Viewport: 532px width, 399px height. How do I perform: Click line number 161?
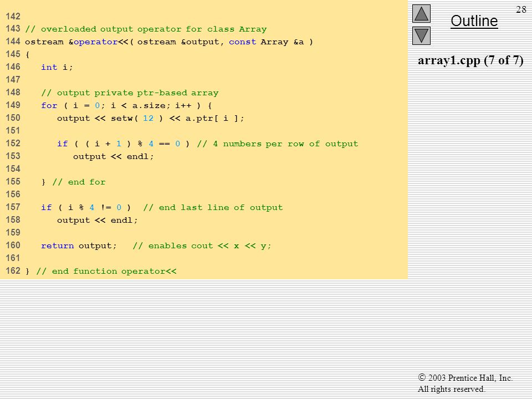point(13,258)
